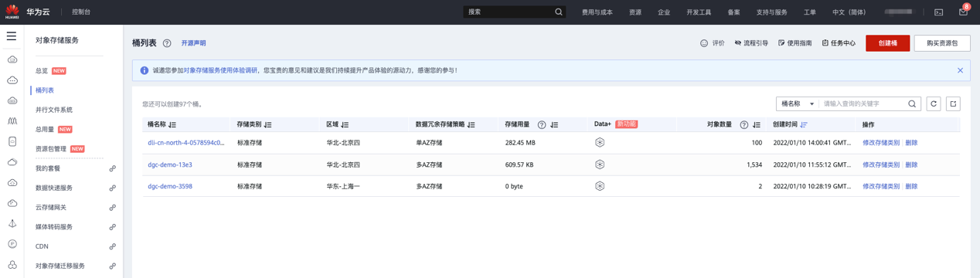Click 删除 for dli-cn-north-4 bucket
The width and height of the screenshot is (980, 278).
911,143
